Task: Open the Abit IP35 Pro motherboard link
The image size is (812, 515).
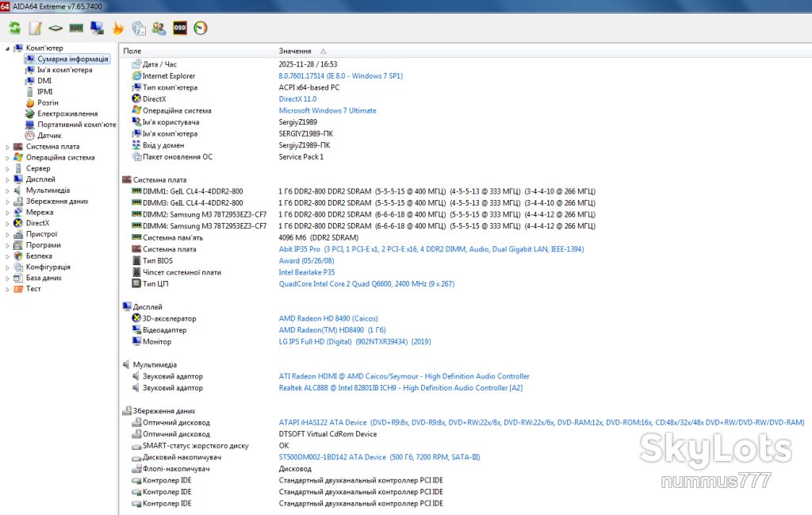Action: [431, 249]
